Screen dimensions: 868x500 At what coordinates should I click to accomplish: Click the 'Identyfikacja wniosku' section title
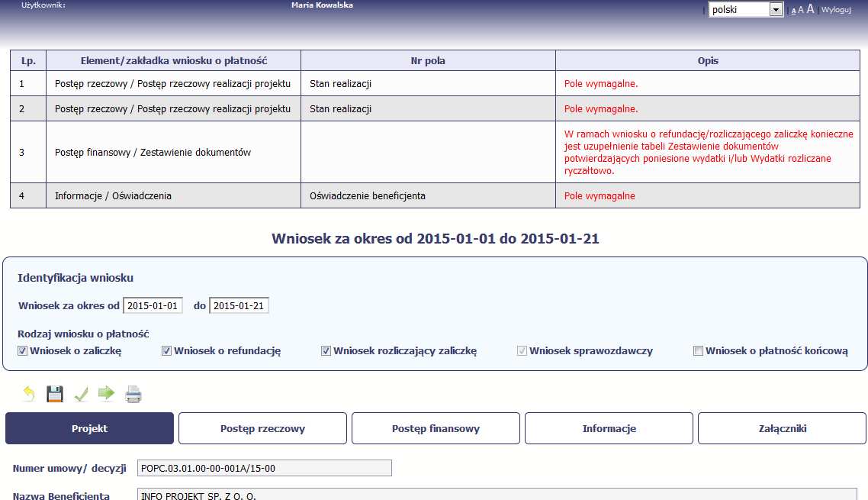click(76, 278)
